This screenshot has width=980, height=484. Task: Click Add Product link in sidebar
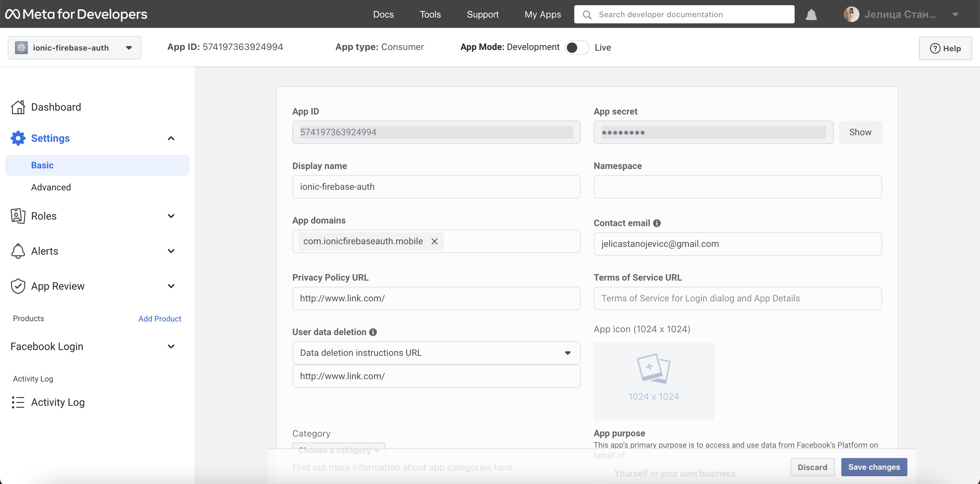pyautogui.click(x=159, y=318)
